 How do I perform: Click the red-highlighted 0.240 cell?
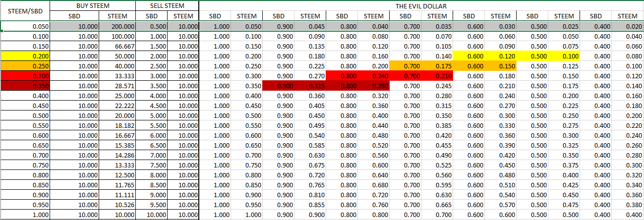(x=374, y=76)
